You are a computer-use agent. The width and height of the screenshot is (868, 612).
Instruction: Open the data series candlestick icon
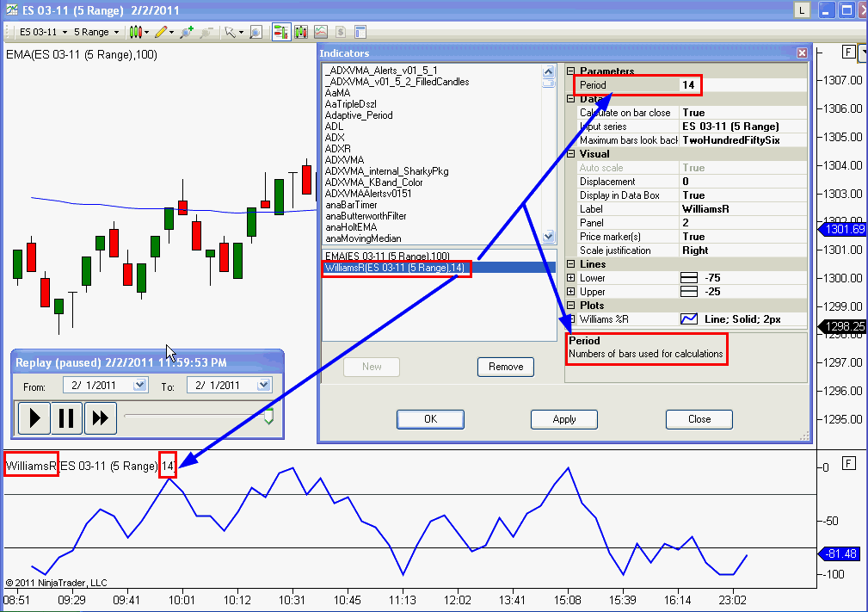(301, 32)
